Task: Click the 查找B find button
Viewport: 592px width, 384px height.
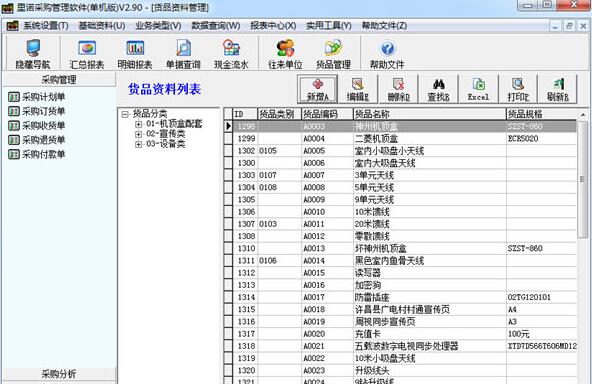Action: pyautogui.click(x=438, y=89)
